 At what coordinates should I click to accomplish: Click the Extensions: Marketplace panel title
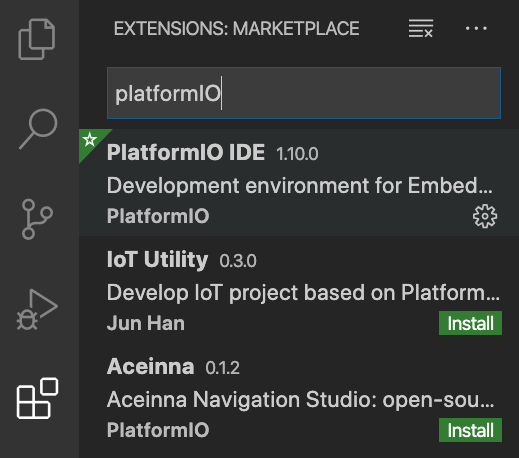point(237,28)
